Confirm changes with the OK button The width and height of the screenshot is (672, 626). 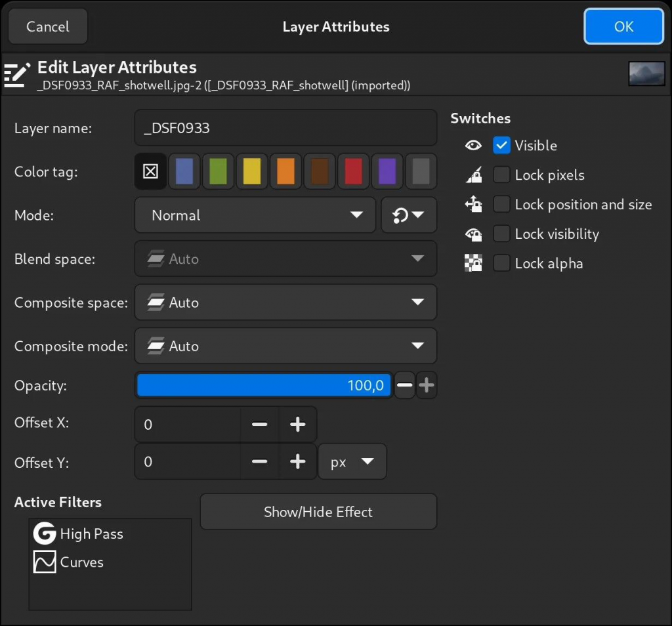[623, 26]
